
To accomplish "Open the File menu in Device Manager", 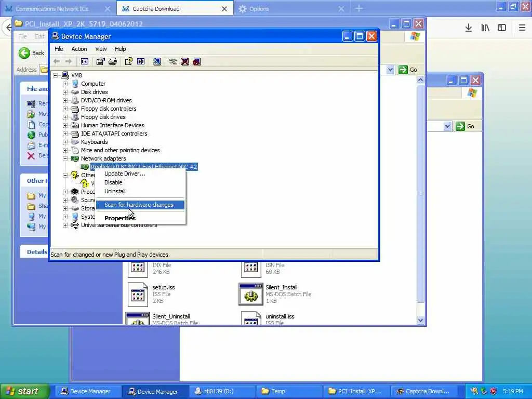I will [59, 49].
